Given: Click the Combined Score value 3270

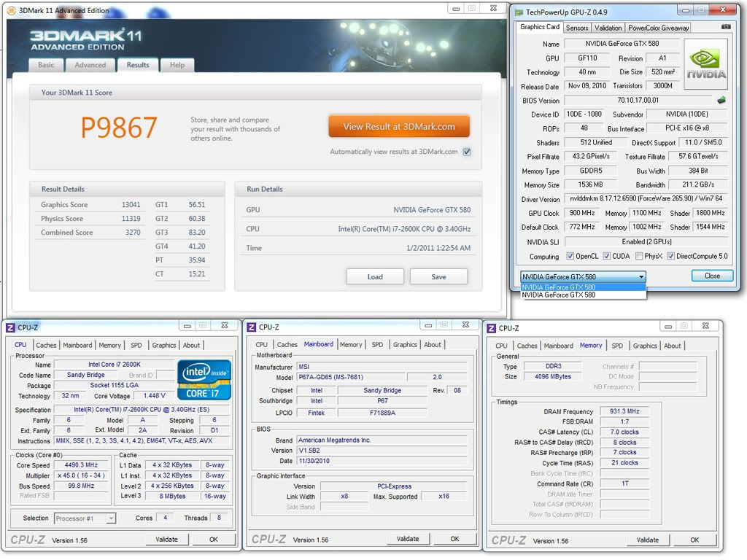Looking at the screenshot, I should click(133, 233).
